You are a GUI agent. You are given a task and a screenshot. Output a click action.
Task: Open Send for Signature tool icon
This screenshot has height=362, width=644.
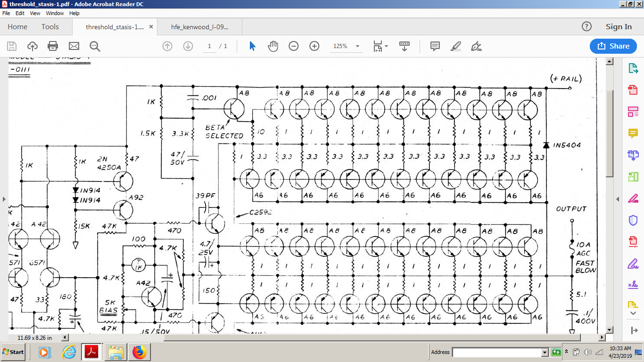pos(633,285)
